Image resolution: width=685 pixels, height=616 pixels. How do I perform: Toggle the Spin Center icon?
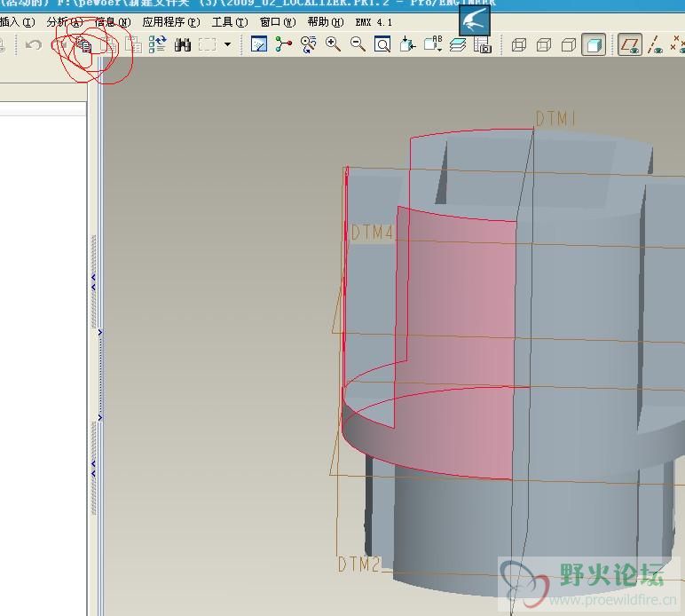click(x=284, y=44)
